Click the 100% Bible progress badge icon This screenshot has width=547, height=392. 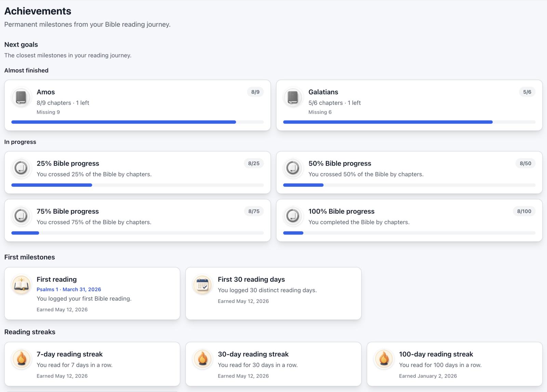pyautogui.click(x=293, y=216)
